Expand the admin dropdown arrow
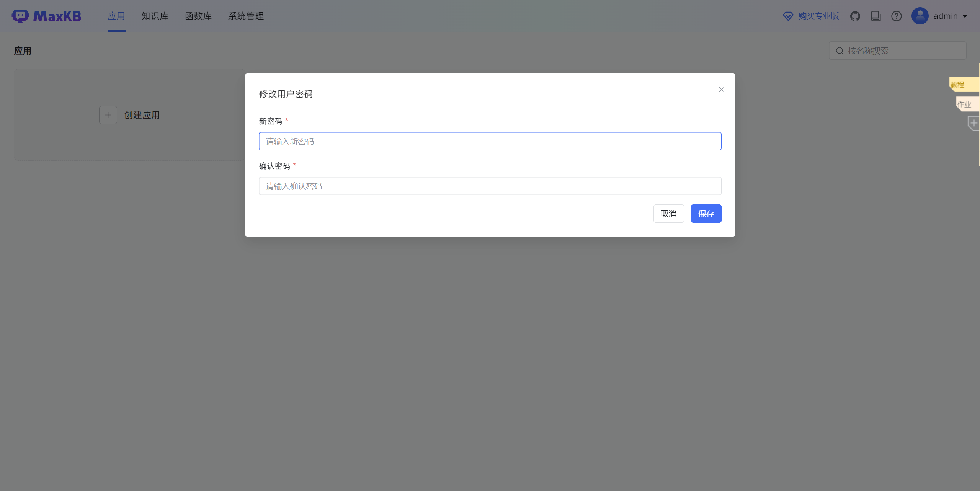The width and height of the screenshot is (980, 491). [965, 16]
